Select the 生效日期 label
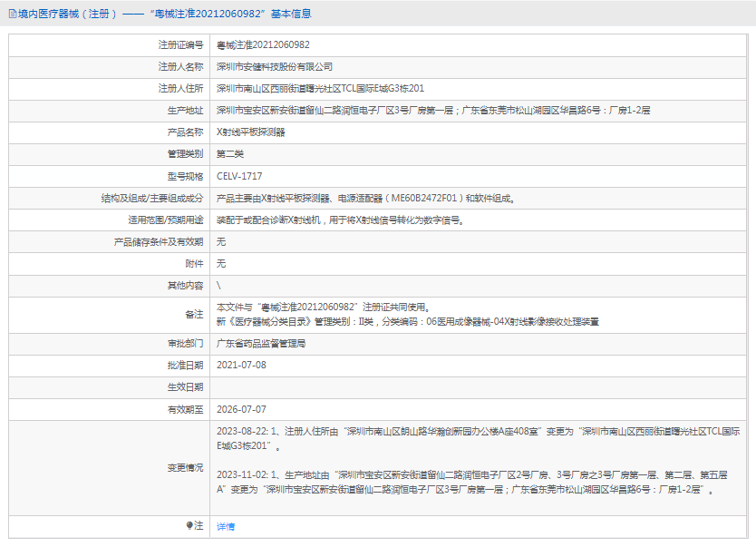Image resolution: width=756 pixels, height=547 pixels. [185, 387]
